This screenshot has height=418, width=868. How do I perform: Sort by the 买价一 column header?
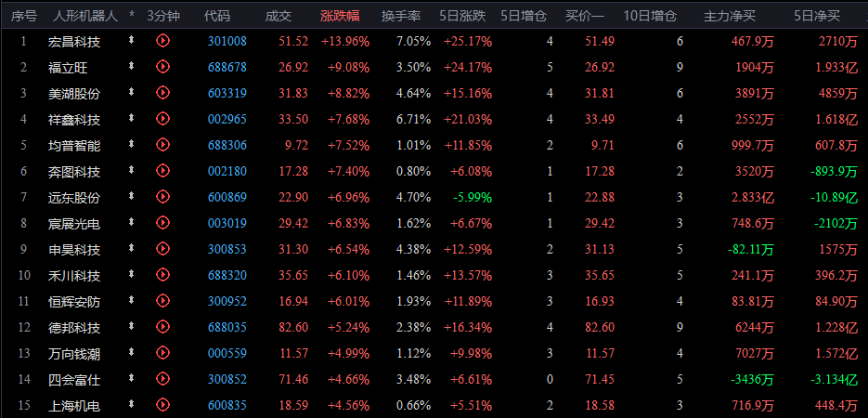pyautogui.click(x=585, y=16)
